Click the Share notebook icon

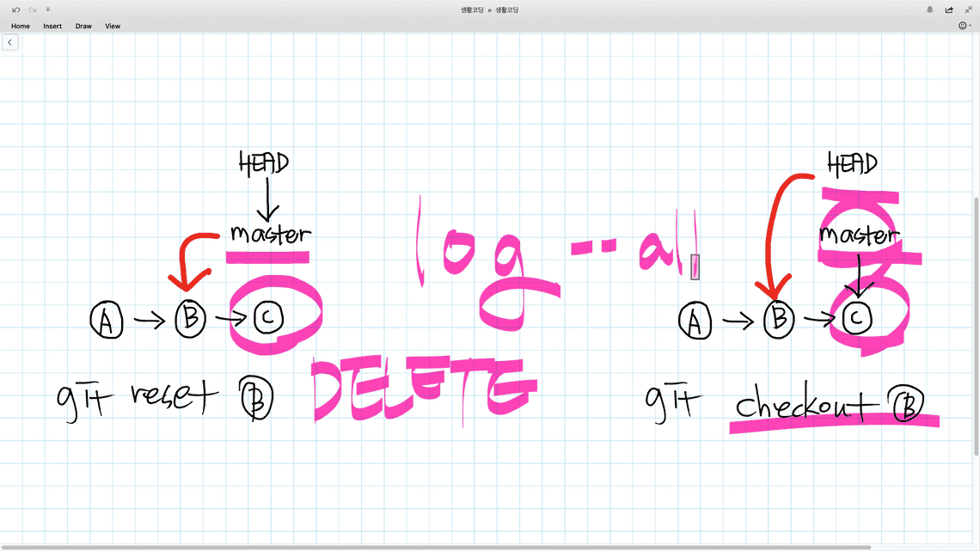coord(949,9)
